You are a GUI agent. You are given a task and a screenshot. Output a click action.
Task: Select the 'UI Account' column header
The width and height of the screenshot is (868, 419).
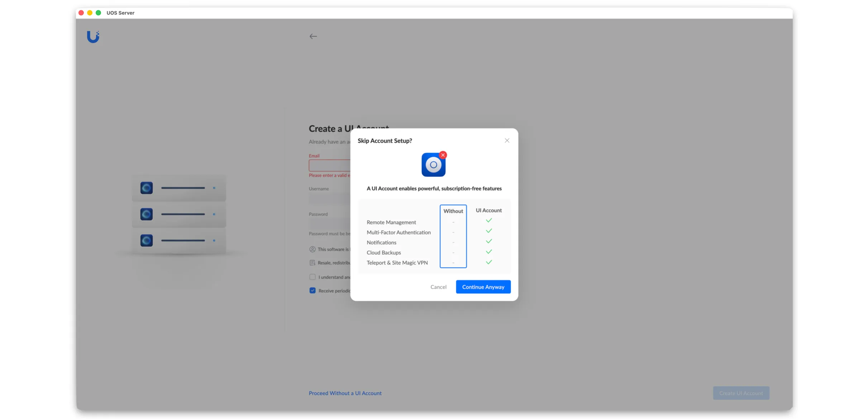click(x=488, y=210)
